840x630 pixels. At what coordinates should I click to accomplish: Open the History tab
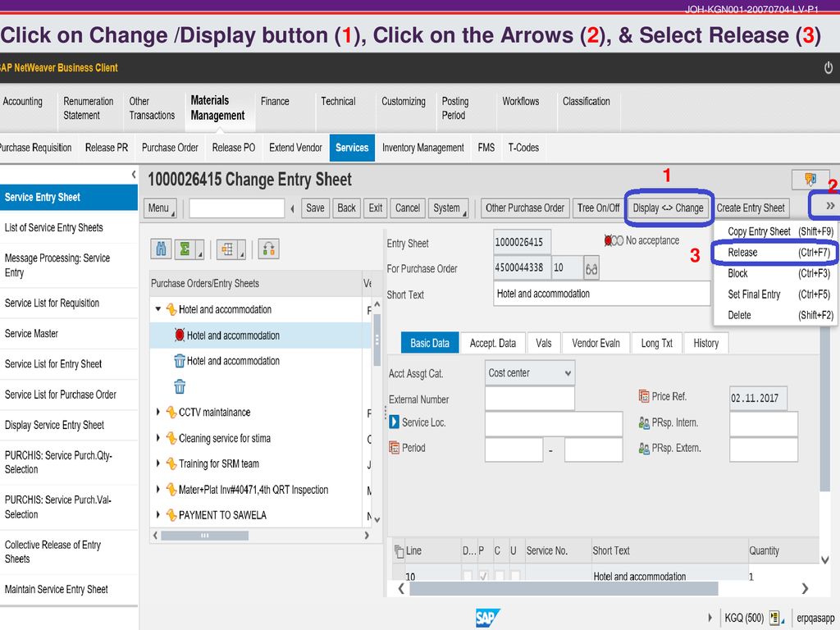pyautogui.click(x=706, y=344)
